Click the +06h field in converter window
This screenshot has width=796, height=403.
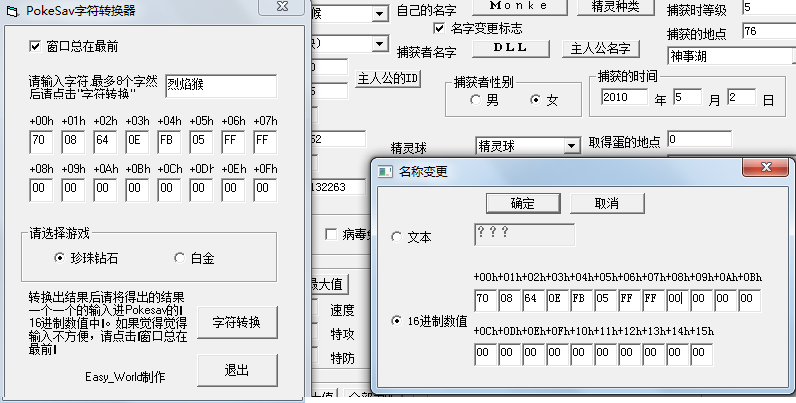click(x=233, y=142)
